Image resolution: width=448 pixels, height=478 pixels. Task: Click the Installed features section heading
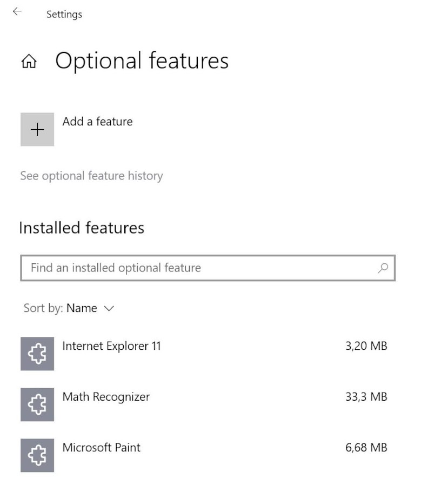coord(82,228)
